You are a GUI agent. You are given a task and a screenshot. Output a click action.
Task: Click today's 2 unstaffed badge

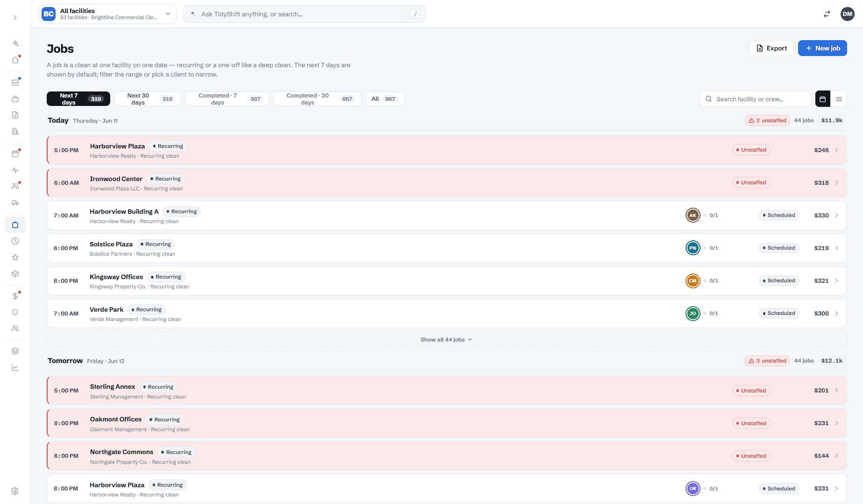(x=767, y=120)
